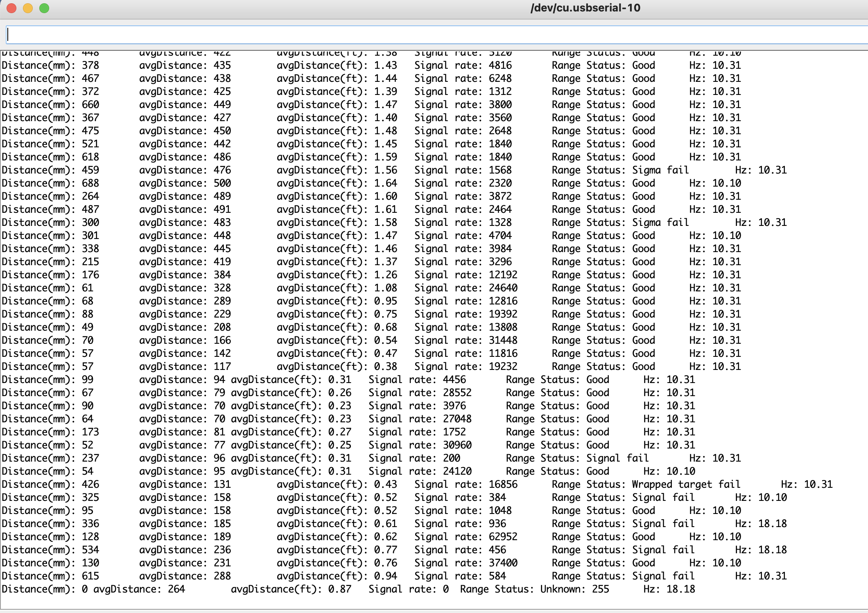Click the signal rate value 24640
Screen dimensions: 868x613
[503, 288]
